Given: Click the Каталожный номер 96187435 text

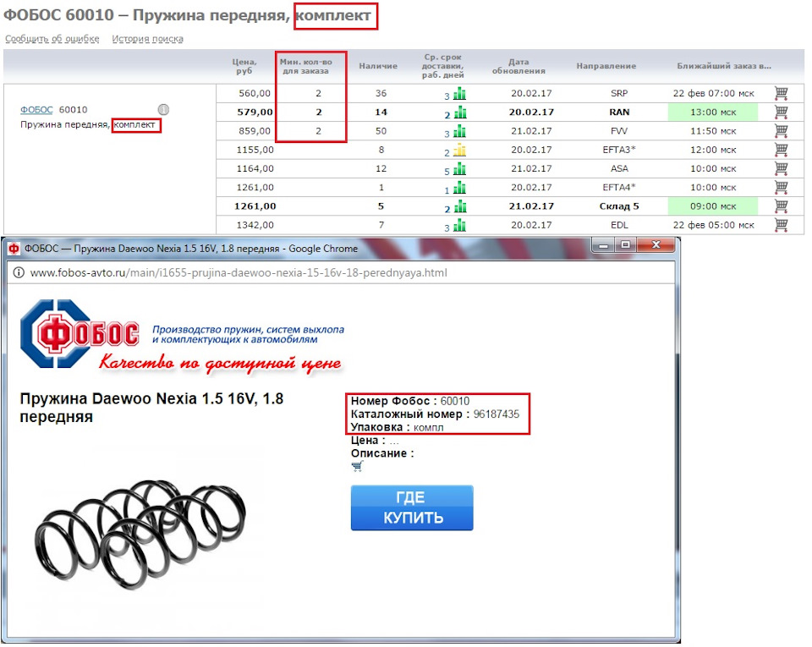Looking at the screenshot, I should point(435,414).
